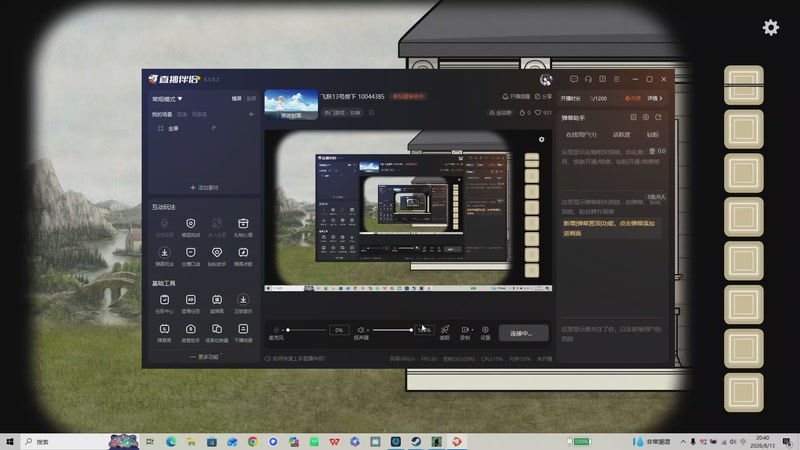Click the user avatar in the title bar
Image resolution: width=800 pixels, height=450 pixels.
[x=546, y=79]
